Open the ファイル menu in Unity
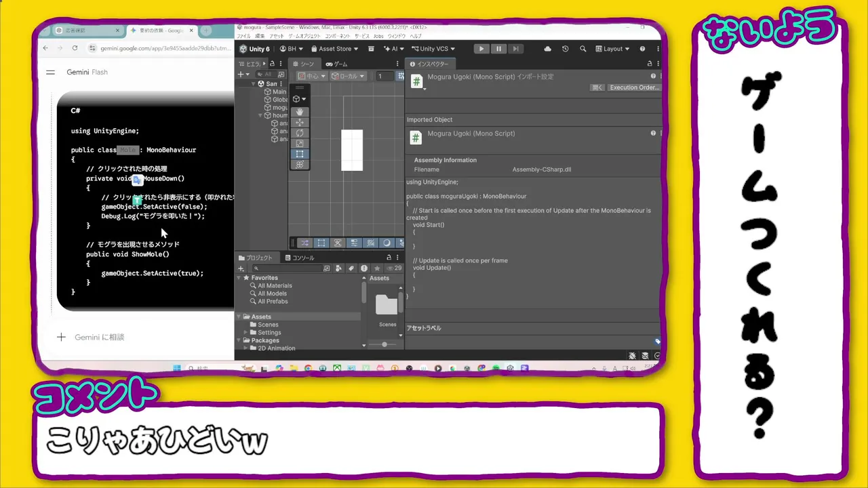The image size is (868, 488). 243,36
